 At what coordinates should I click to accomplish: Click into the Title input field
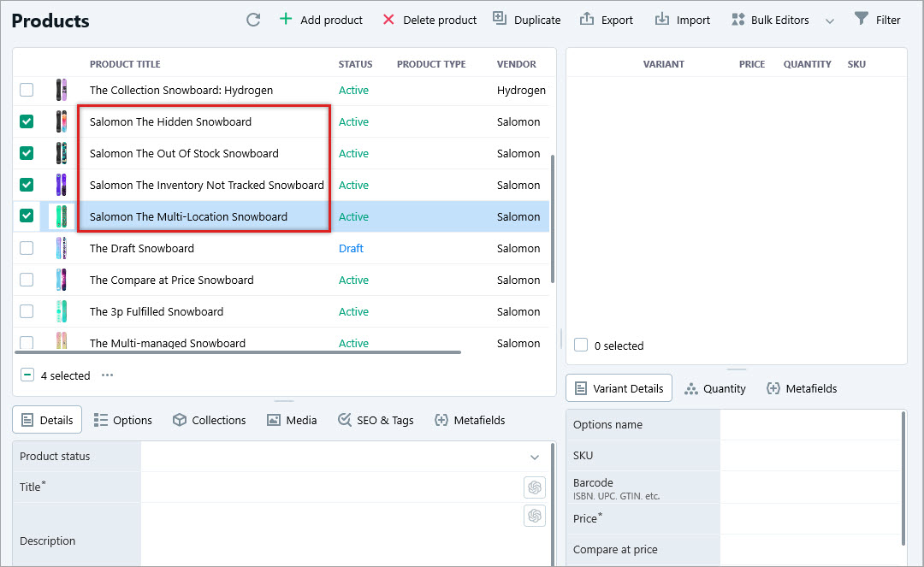(331, 487)
